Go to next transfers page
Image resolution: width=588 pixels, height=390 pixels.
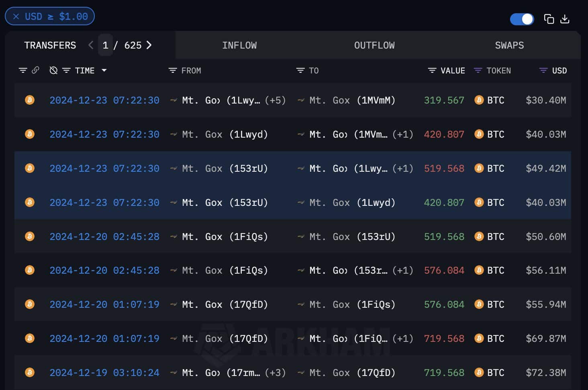(x=149, y=45)
